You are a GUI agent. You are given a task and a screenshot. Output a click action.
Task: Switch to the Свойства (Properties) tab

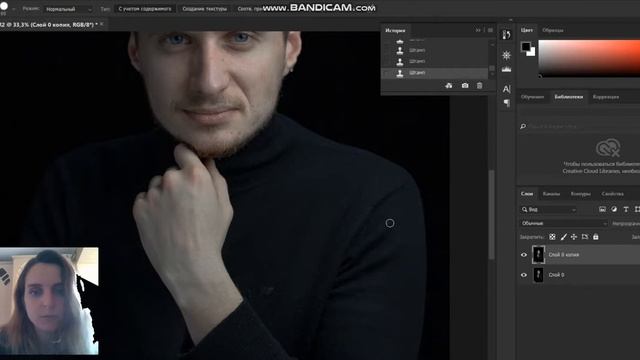613,194
